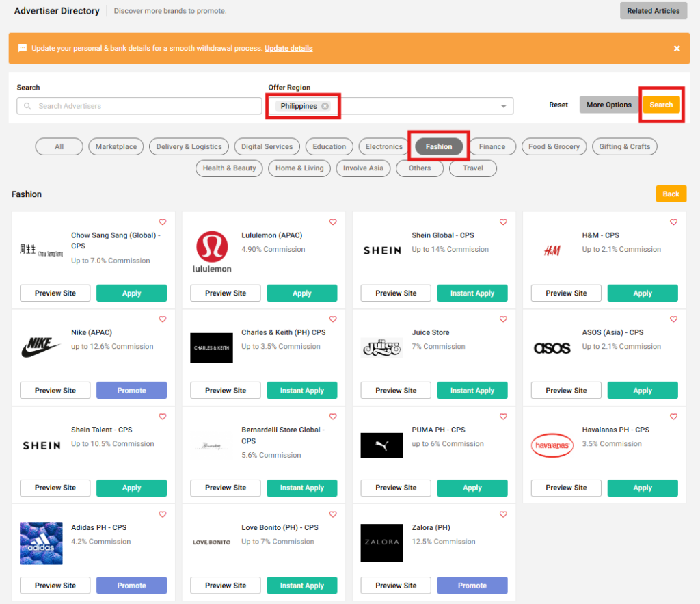Click the message icon in orange banner
This screenshot has width=700, height=604.
(23, 49)
